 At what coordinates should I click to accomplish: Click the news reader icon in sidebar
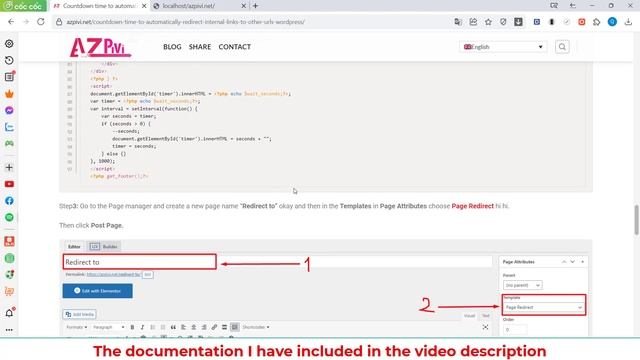(x=9, y=77)
